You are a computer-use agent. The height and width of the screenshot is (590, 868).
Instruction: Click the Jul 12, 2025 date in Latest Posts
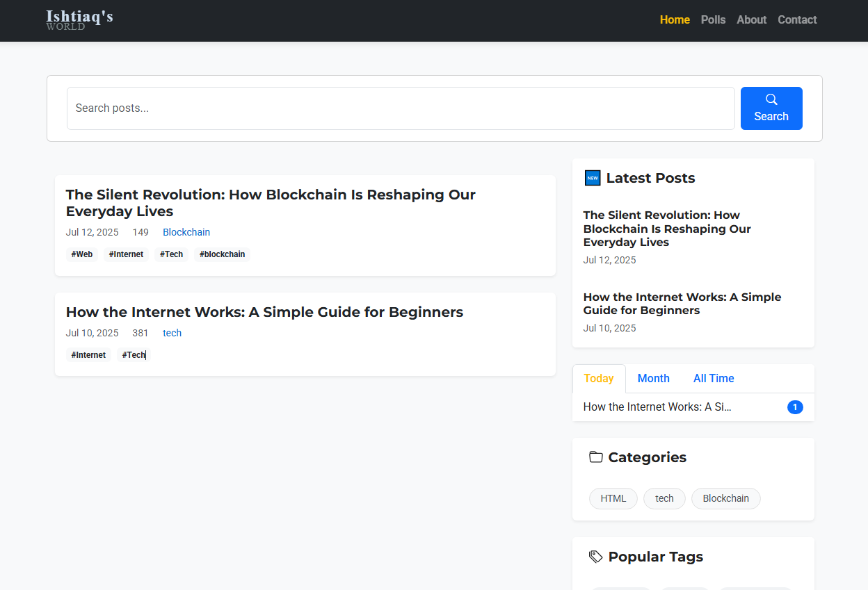pyautogui.click(x=610, y=260)
